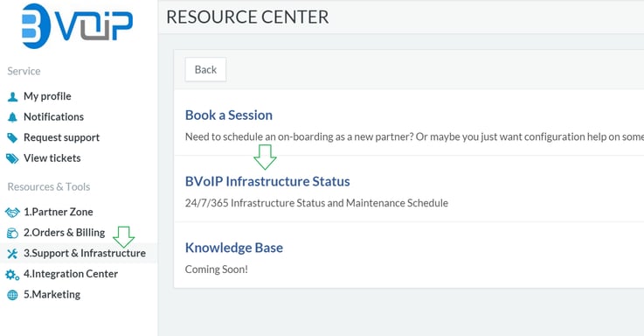Image resolution: width=644 pixels, height=336 pixels.
Task: Click the My profile person icon
Action: point(13,96)
